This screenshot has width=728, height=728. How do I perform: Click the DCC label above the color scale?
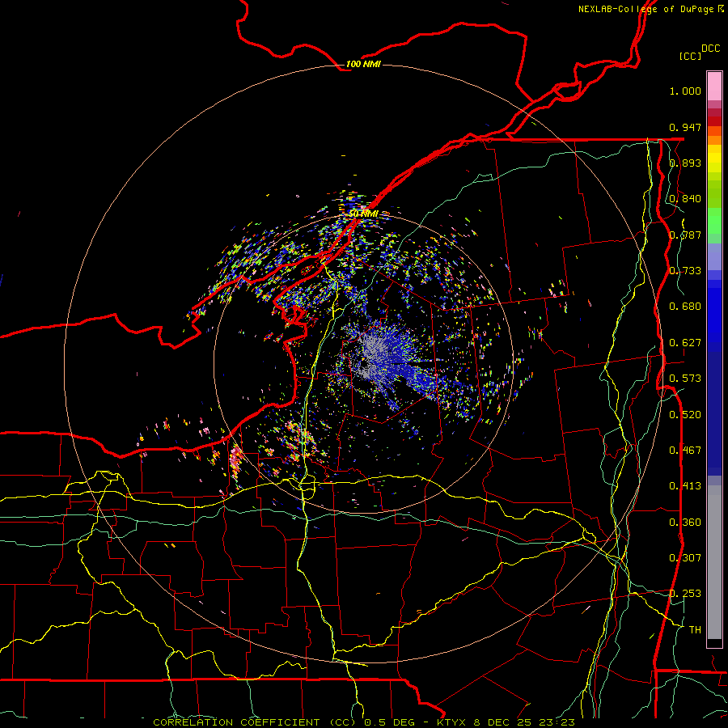pos(710,49)
